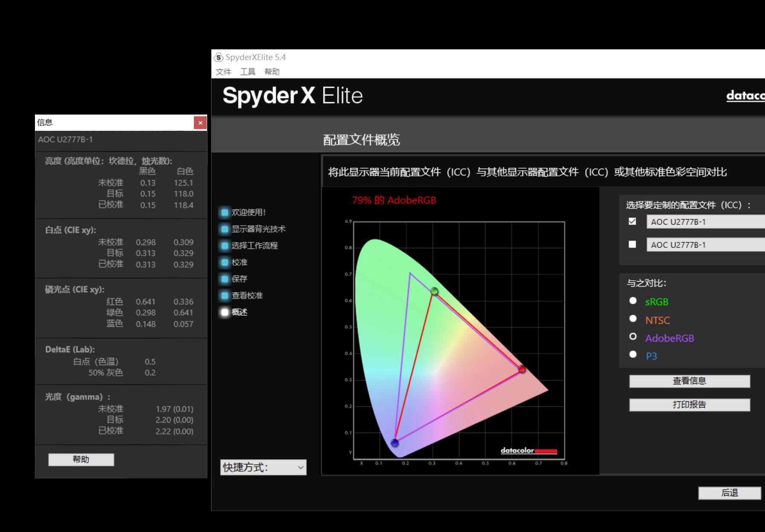765x532 pixels.
Task: Choose NTSC as comparison color space
Action: 633,319
